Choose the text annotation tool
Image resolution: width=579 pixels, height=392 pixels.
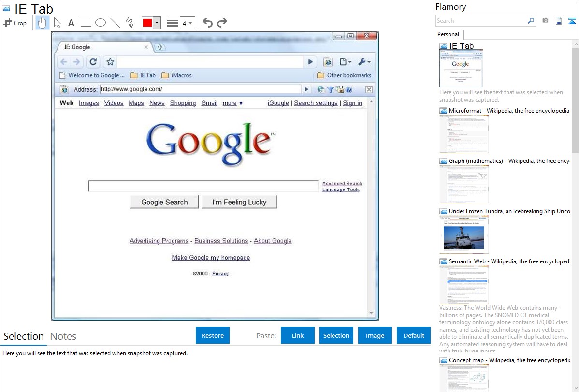(x=71, y=23)
